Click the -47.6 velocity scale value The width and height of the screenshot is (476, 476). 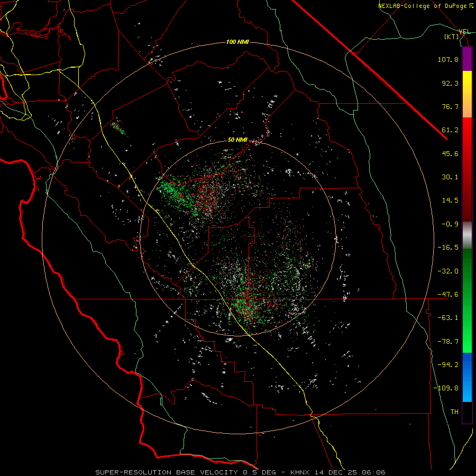click(x=448, y=295)
